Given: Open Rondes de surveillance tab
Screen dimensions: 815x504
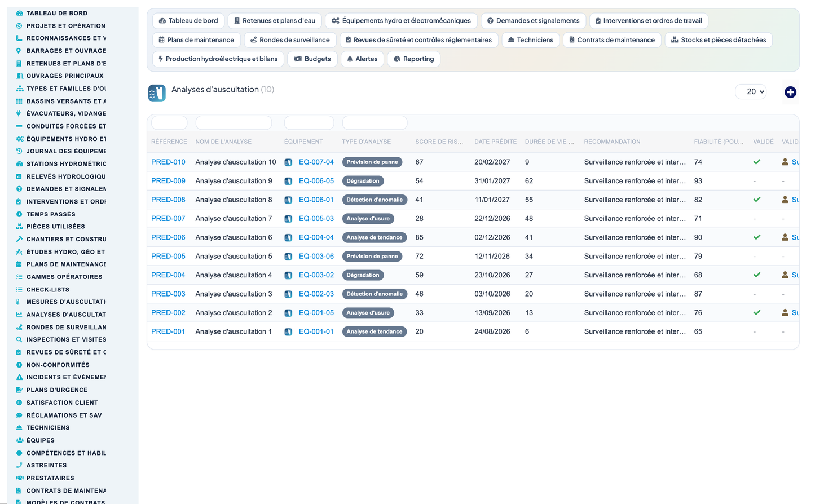Looking at the screenshot, I should [290, 40].
